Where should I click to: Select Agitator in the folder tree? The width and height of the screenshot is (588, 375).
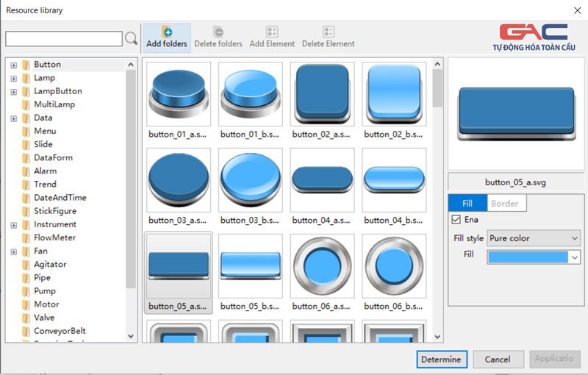coord(50,265)
